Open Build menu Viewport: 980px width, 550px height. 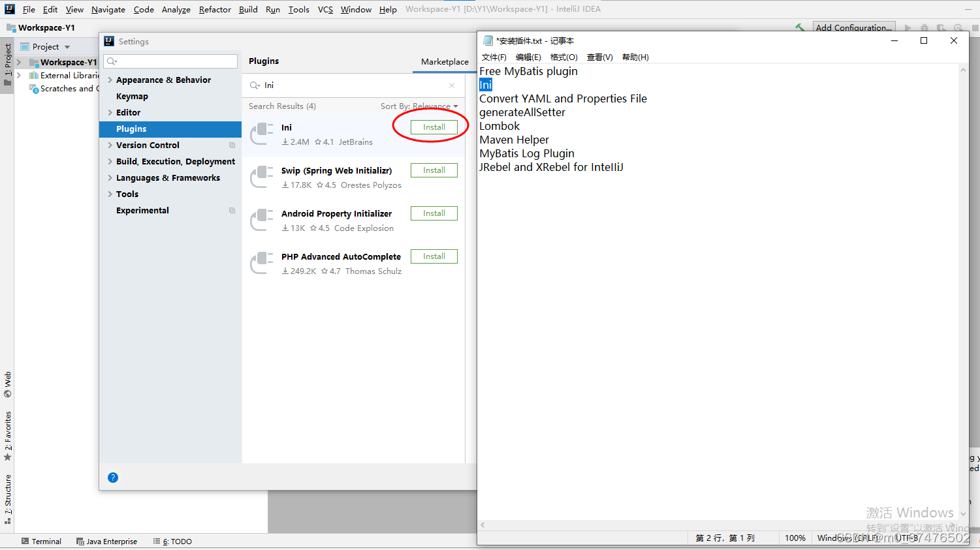(248, 10)
